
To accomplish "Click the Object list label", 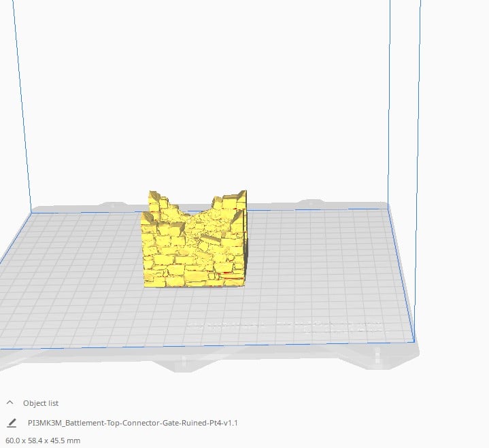I will 41,403.
